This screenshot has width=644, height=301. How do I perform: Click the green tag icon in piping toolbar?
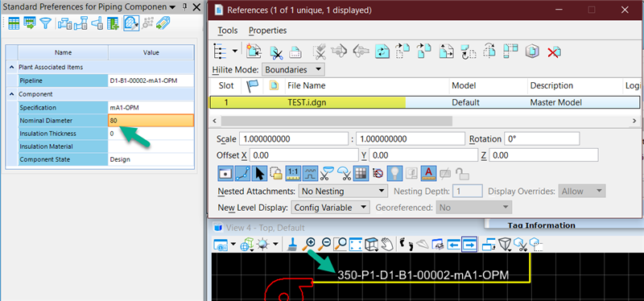(x=163, y=23)
